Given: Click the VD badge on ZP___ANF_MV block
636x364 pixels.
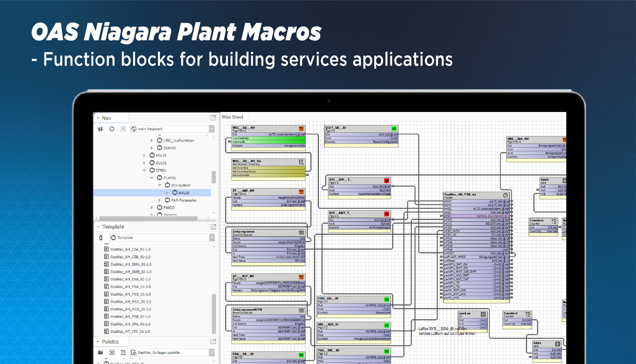Looking at the screenshot, I should 301,192.
